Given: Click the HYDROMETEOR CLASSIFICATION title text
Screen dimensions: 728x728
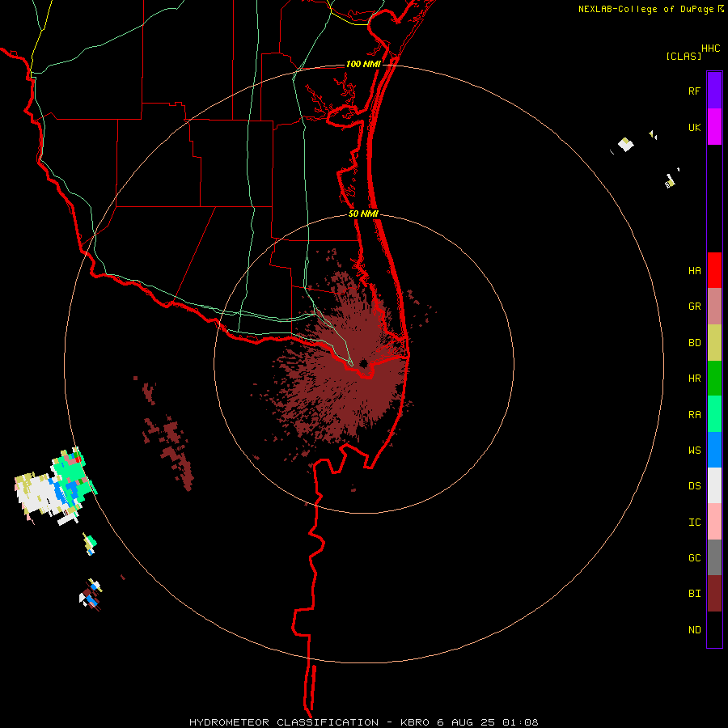Looking at the screenshot, I should pos(284,722).
